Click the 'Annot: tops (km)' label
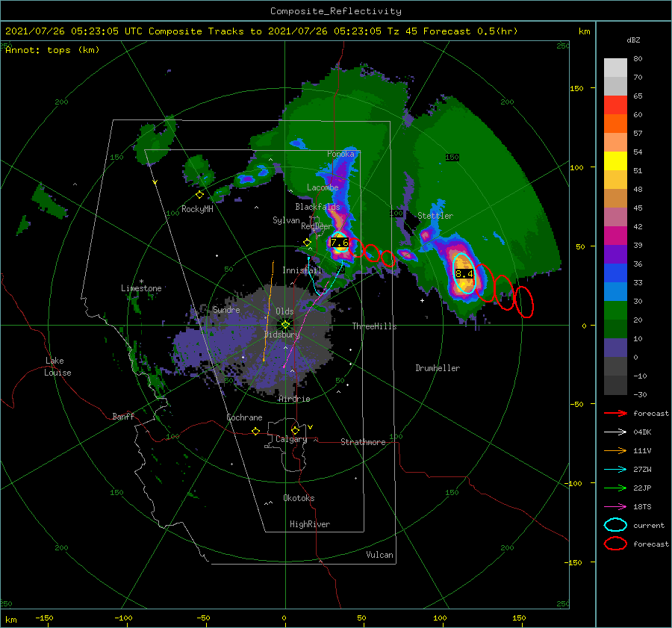The height and width of the screenshot is (628, 672). tap(52, 50)
